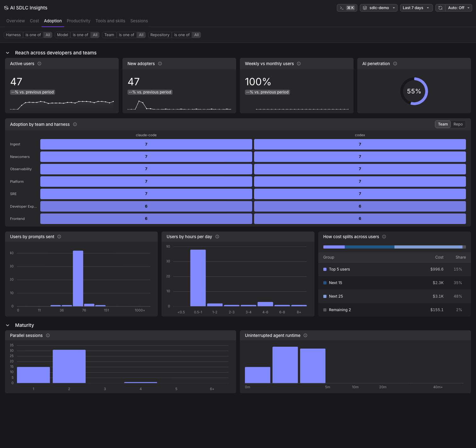Collapse Reach across developers and teams section
This screenshot has height=448, width=476.
click(8, 53)
